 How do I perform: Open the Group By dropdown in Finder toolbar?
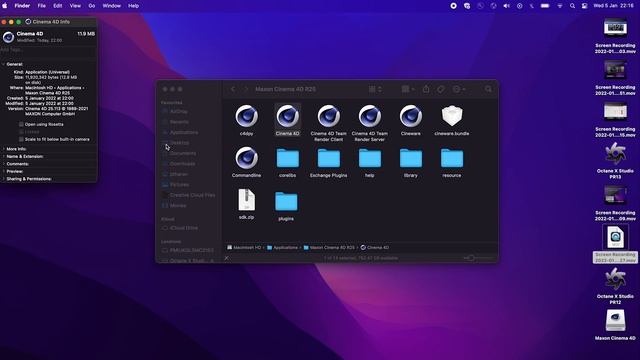[x=408, y=89]
